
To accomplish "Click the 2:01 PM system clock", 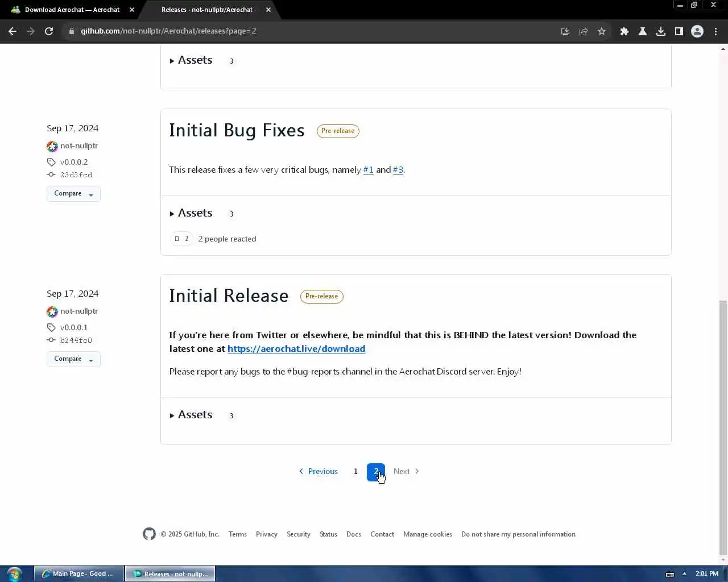I will pos(707,573).
